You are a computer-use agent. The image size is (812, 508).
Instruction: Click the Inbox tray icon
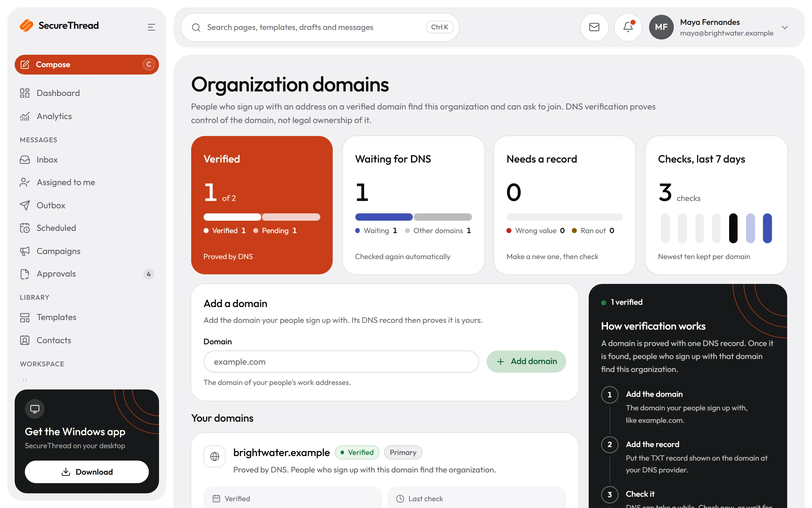coord(25,159)
